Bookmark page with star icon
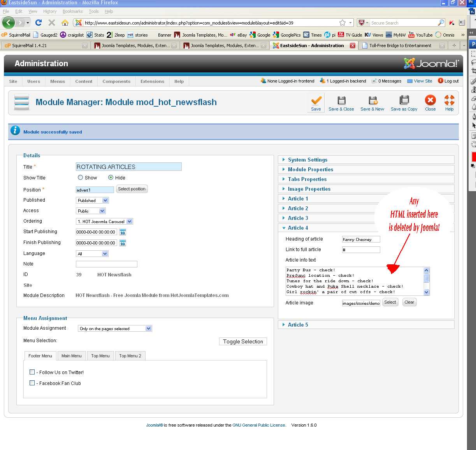Viewport: 476px width, 450px height. pyautogui.click(x=343, y=23)
